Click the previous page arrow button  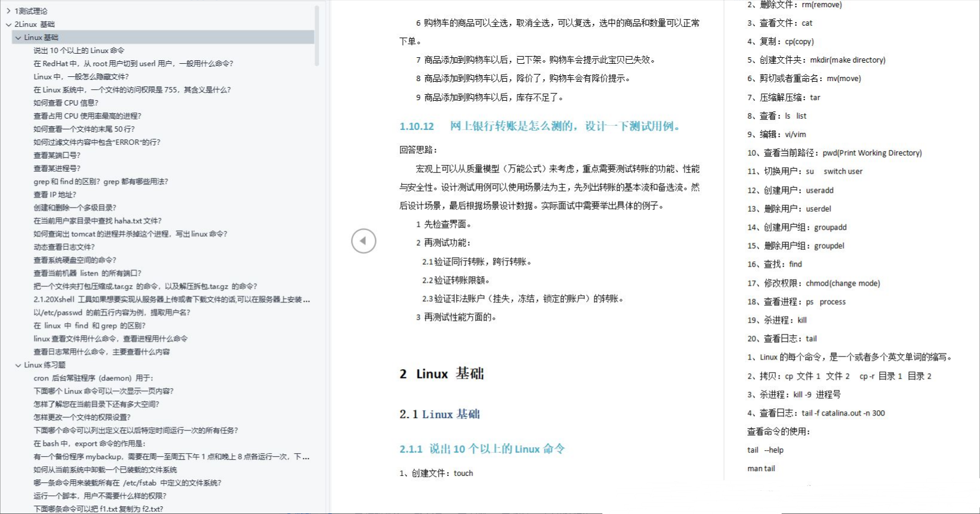coord(363,241)
